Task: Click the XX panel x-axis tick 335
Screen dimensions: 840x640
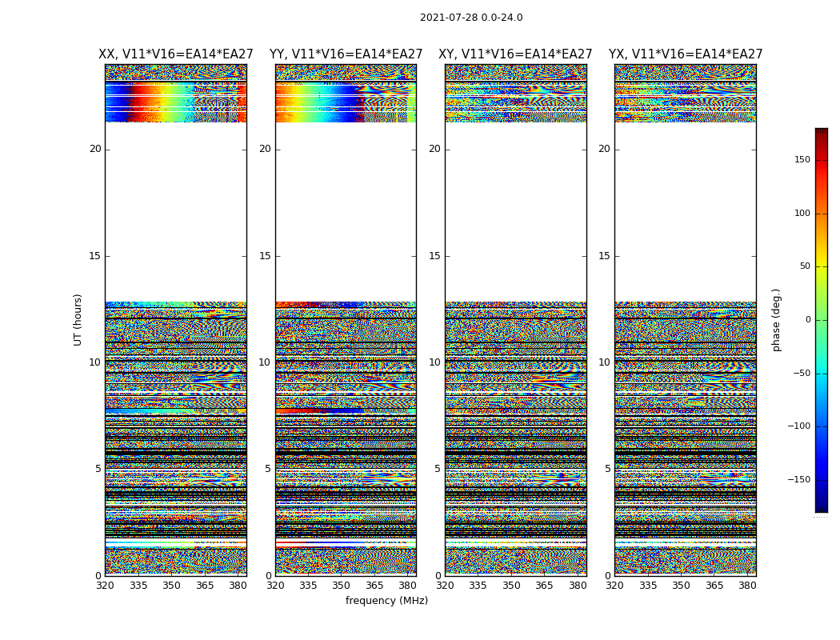Action: pos(138,586)
